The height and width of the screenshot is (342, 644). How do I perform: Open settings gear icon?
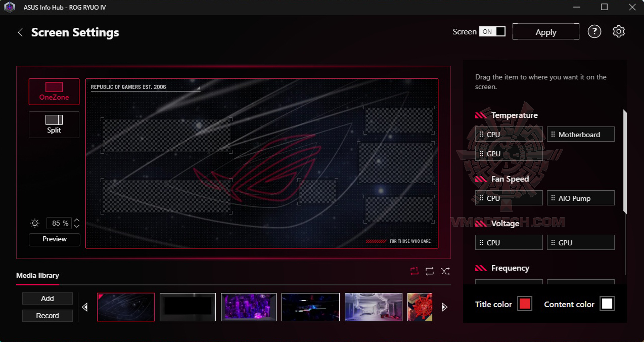click(x=619, y=31)
